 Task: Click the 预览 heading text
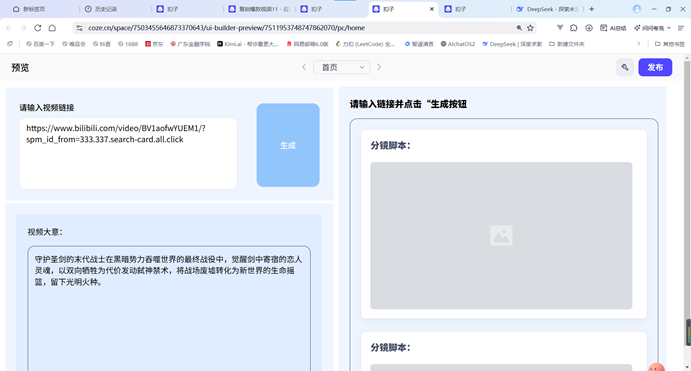pos(20,67)
